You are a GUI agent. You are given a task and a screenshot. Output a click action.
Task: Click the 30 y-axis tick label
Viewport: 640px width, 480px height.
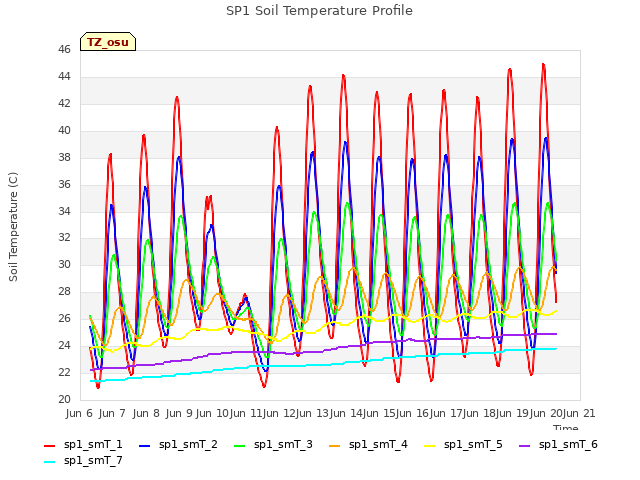click(64, 264)
